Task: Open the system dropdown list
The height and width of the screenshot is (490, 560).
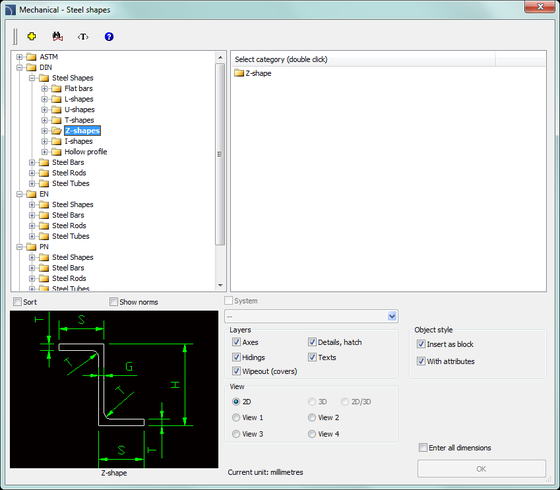Action: click(392, 316)
